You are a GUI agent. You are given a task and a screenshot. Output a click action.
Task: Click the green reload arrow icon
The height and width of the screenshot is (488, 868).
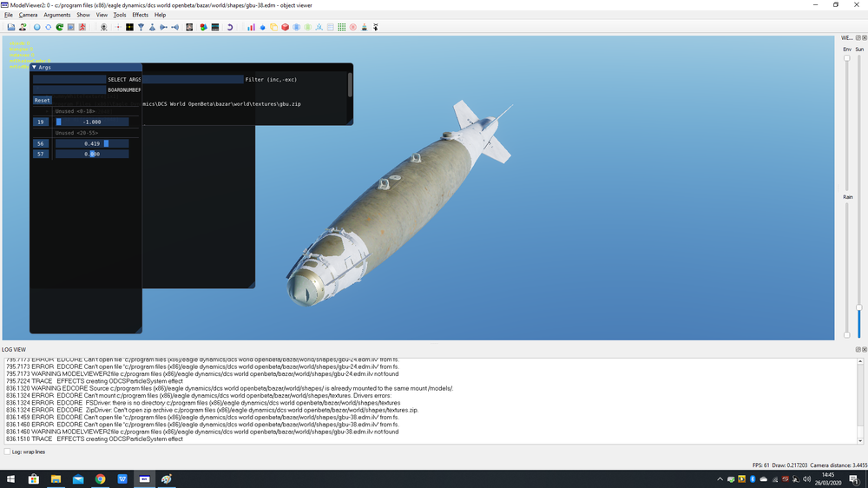(59, 27)
